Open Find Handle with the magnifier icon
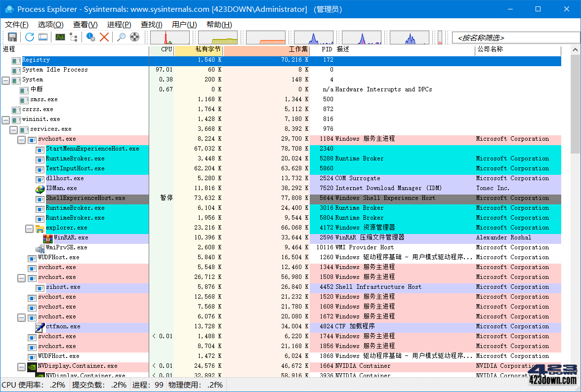This screenshot has height=392, width=581. coord(122,37)
